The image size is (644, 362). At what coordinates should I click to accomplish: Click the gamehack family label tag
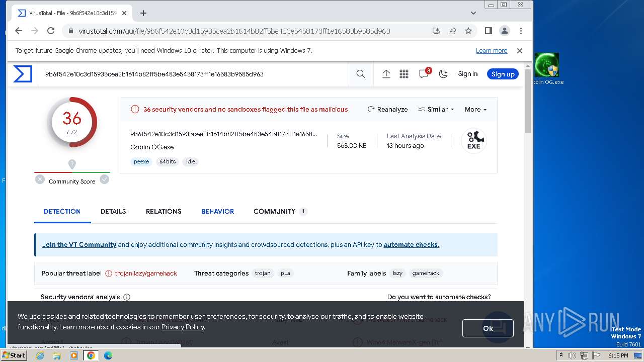tap(426, 273)
